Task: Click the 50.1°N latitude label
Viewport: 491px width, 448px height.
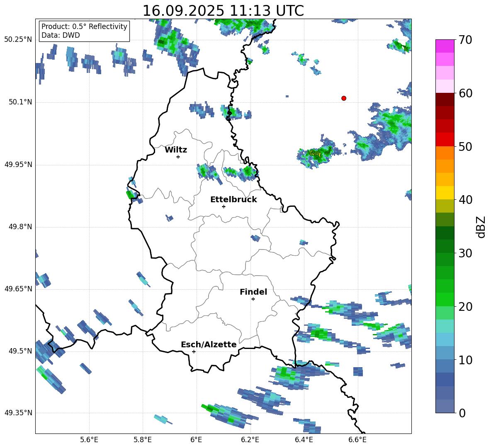Action: [20, 102]
